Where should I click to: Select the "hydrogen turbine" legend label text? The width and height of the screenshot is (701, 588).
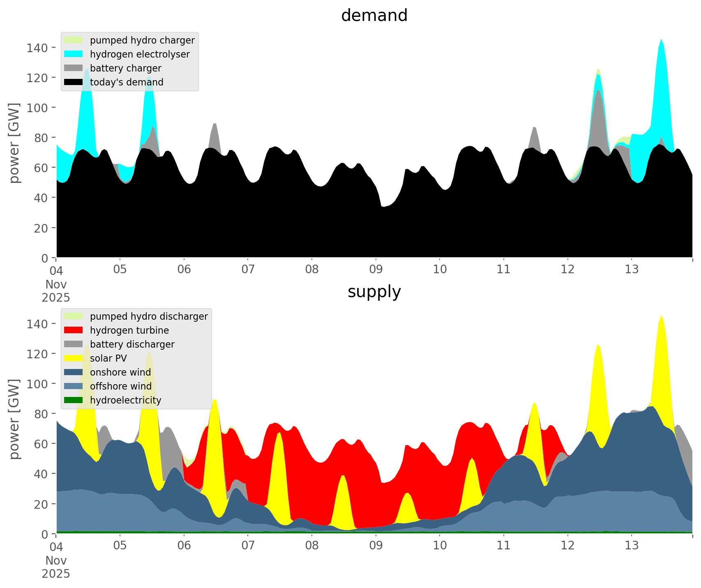pos(129,330)
